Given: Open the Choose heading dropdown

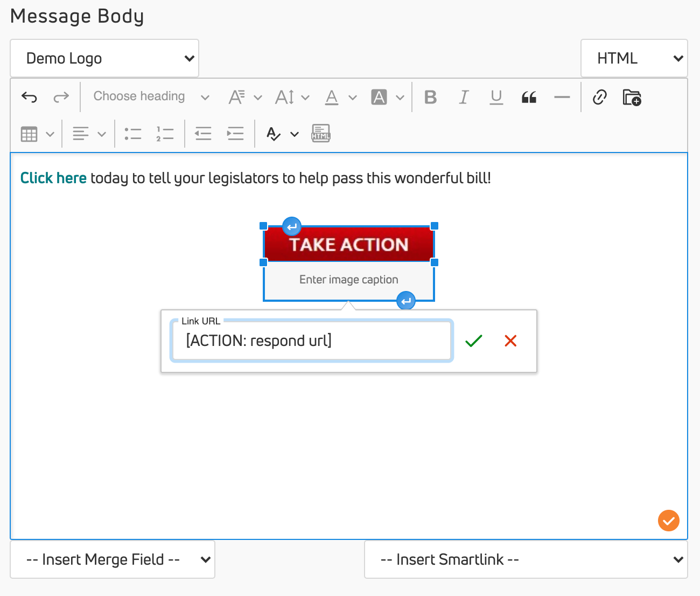Looking at the screenshot, I should coord(151,97).
